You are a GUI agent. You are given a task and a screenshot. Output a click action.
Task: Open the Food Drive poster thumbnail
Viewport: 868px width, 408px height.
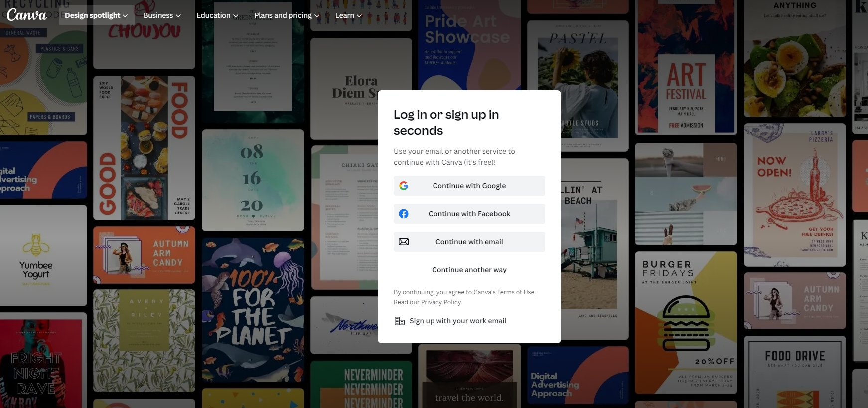click(795, 372)
